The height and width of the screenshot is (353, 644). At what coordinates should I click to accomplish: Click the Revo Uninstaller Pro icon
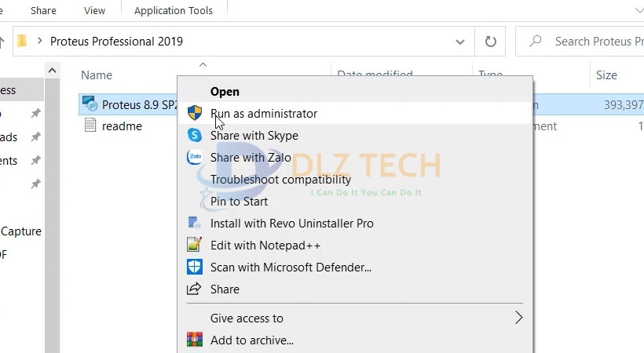pos(194,223)
